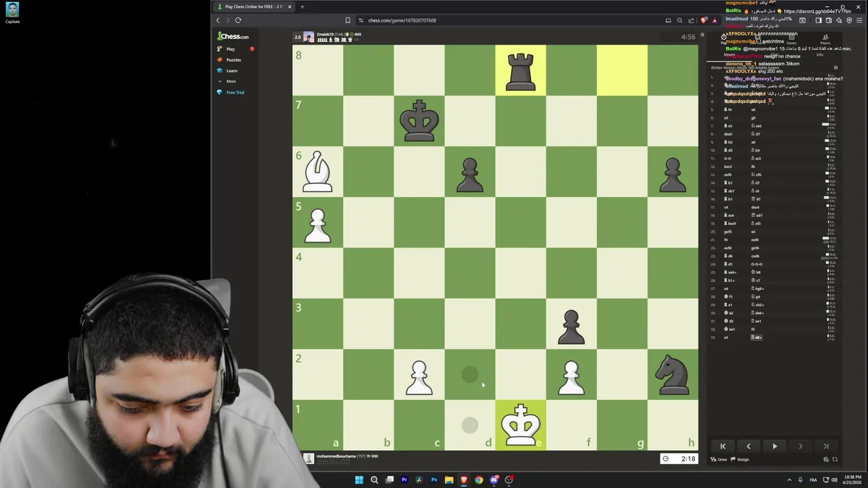This screenshot has width=868, height=488.
Task: Open the Play menu in sidebar
Action: pyautogui.click(x=231, y=49)
